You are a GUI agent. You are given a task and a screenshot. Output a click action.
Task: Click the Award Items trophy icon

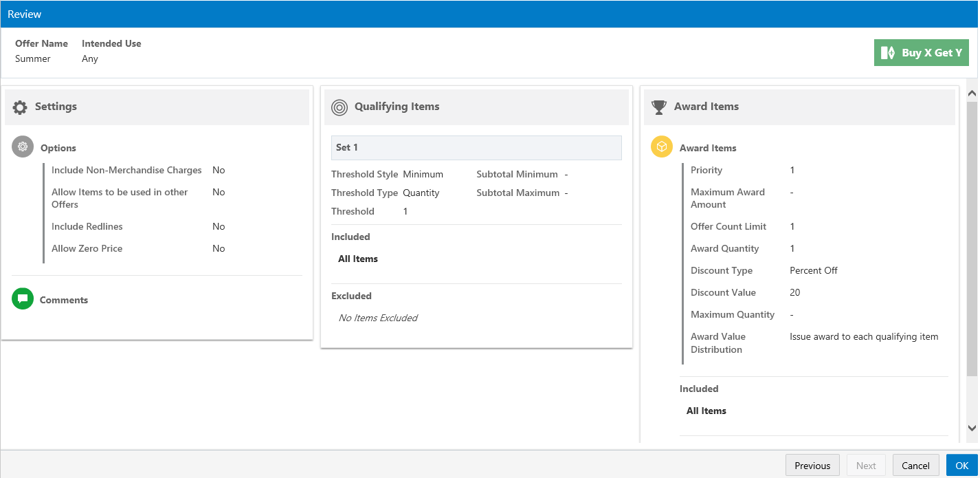659,107
